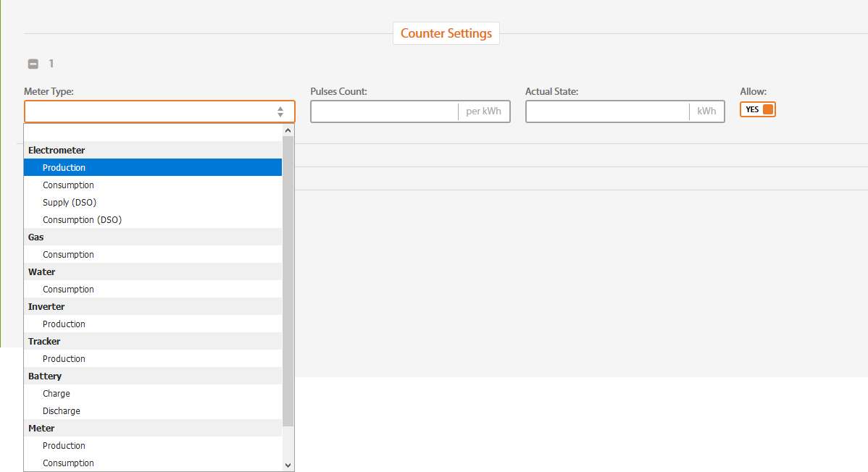Click the Meter Type dropdown arrows
The width and height of the screenshot is (868, 472).
click(280, 111)
